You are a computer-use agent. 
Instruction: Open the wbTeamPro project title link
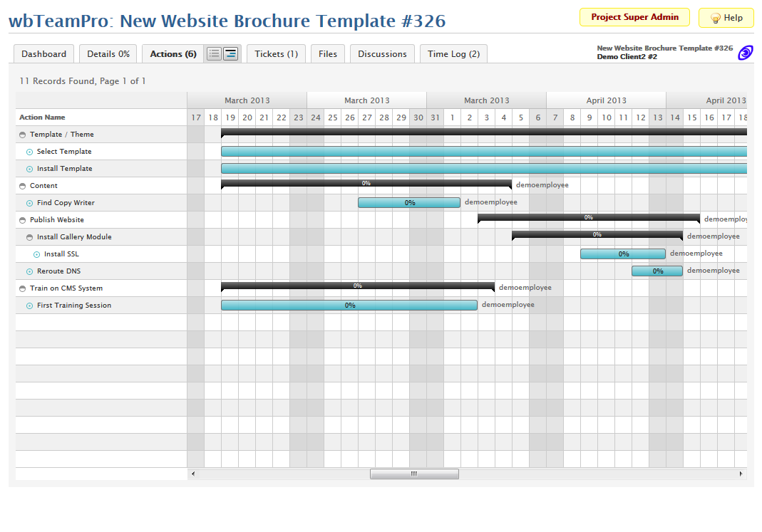pyautogui.click(x=227, y=21)
